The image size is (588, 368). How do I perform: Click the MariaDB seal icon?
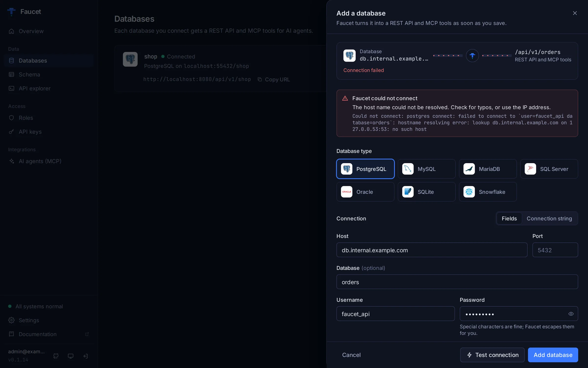click(x=469, y=169)
